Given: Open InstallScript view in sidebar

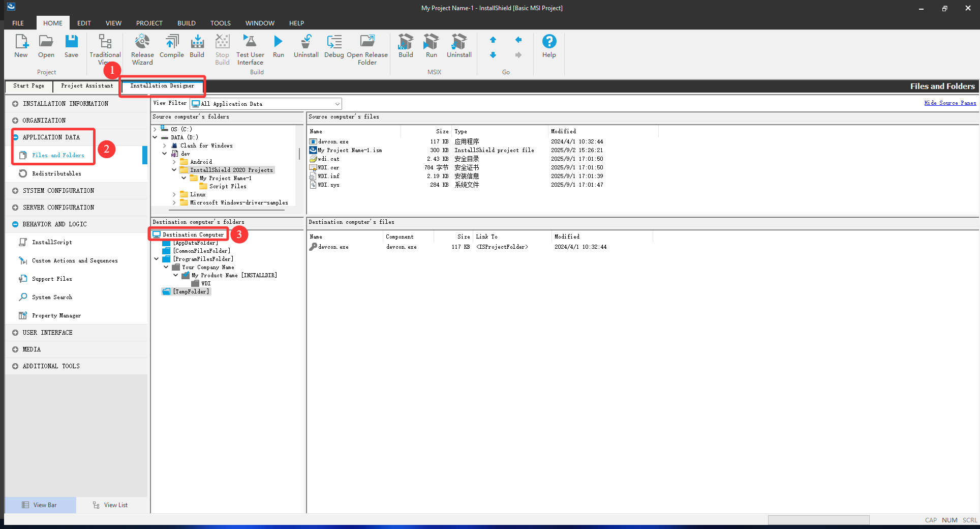Looking at the screenshot, I should 52,242.
